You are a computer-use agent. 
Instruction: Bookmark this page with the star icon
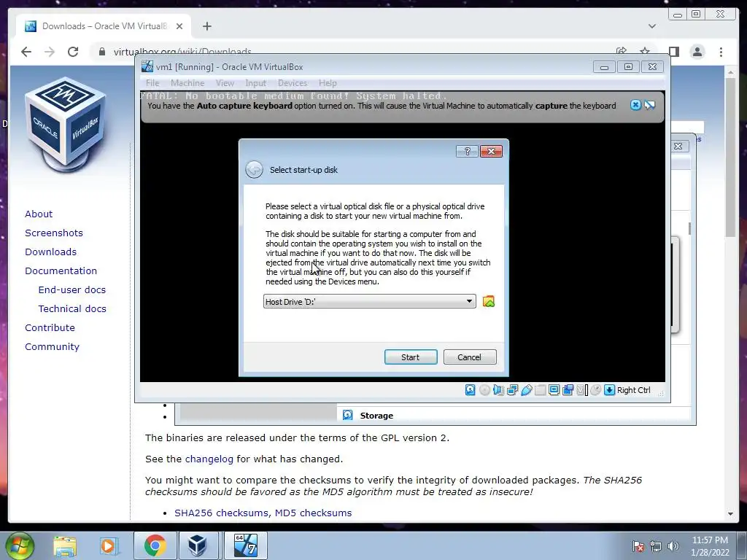pyautogui.click(x=645, y=52)
